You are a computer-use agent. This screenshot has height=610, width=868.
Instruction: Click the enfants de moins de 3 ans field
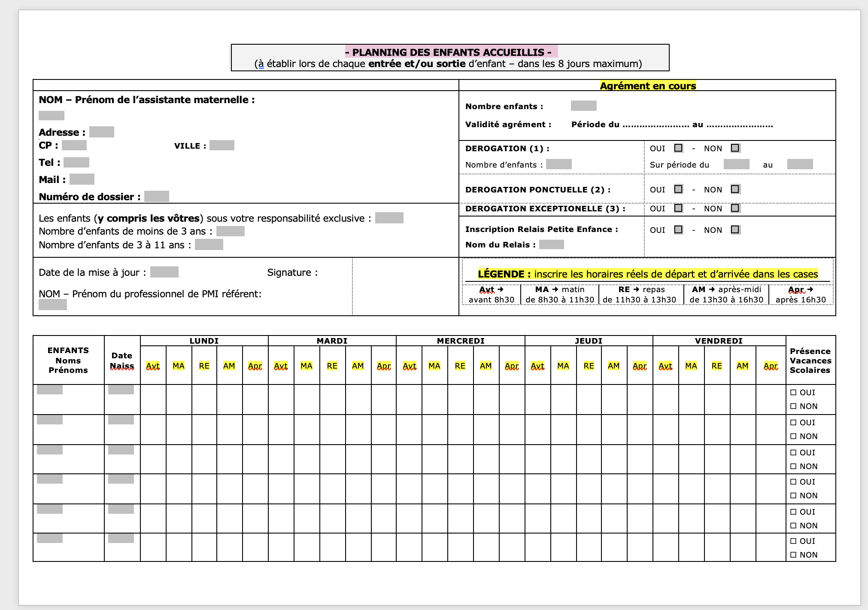pyautogui.click(x=231, y=231)
